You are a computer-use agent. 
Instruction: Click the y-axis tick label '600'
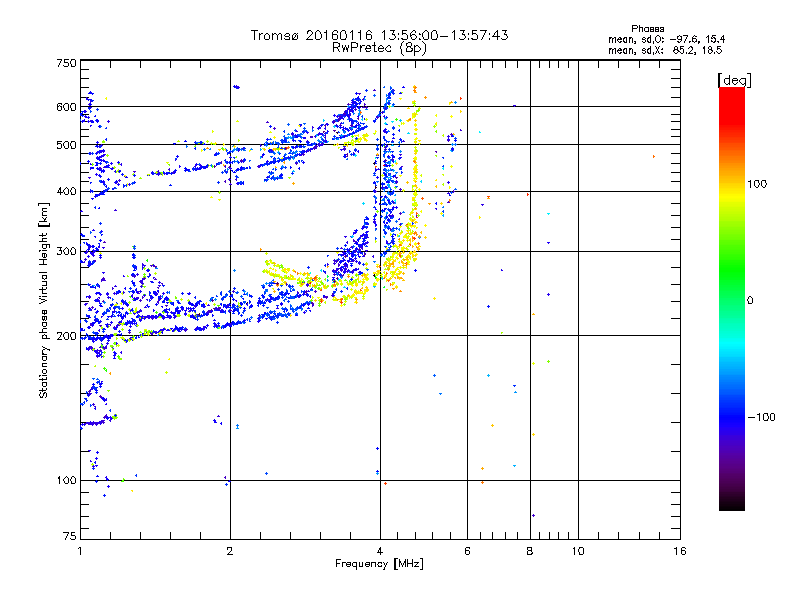tap(66, 107)
